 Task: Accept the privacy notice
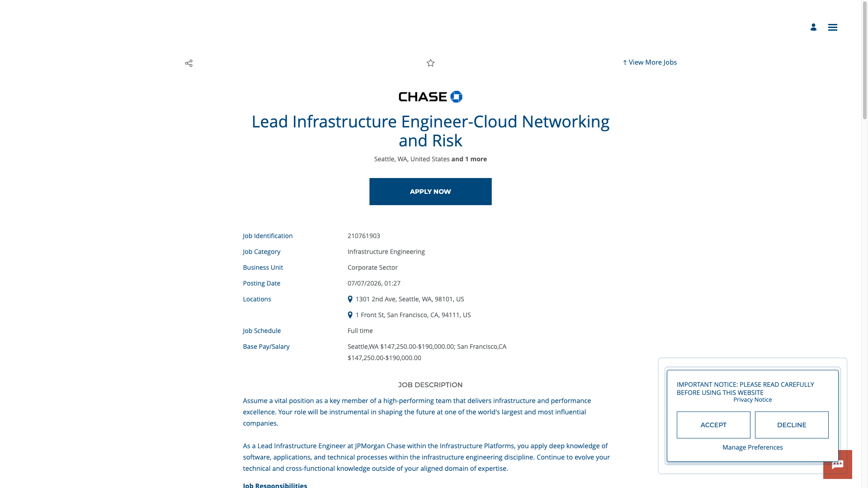point(713,425)
